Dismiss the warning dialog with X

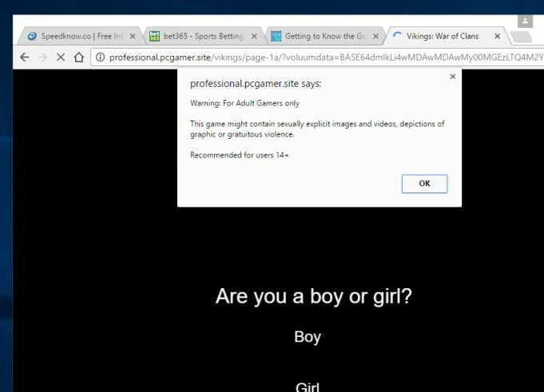coord(452,77)
